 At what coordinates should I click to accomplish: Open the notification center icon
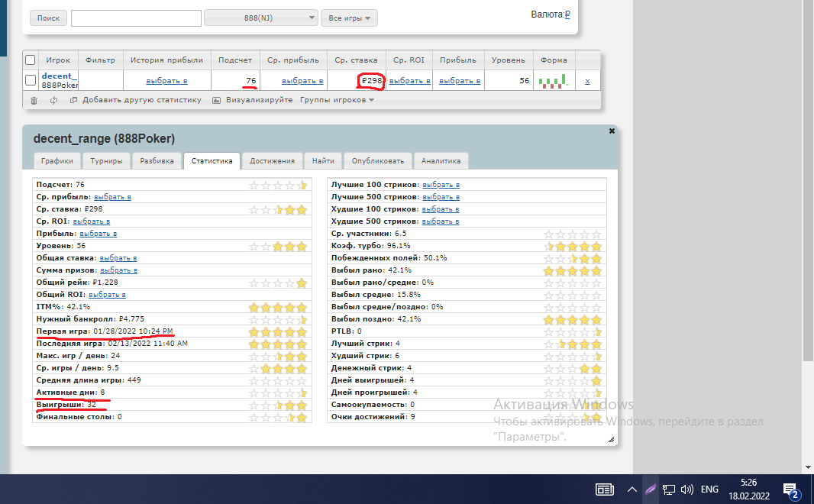coord(790,489)
